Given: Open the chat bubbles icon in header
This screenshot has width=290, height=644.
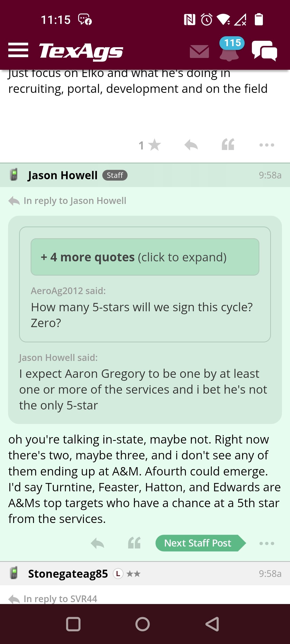Looking at the screenshot, I should pos(264,51).
